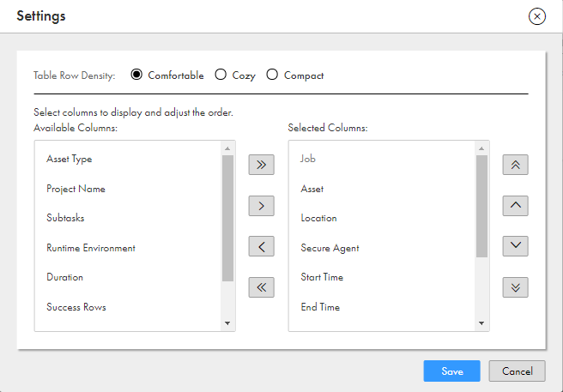Close the Settings dialog with X
The height and width of the screenshot is (392, 563).
[537, 16]
